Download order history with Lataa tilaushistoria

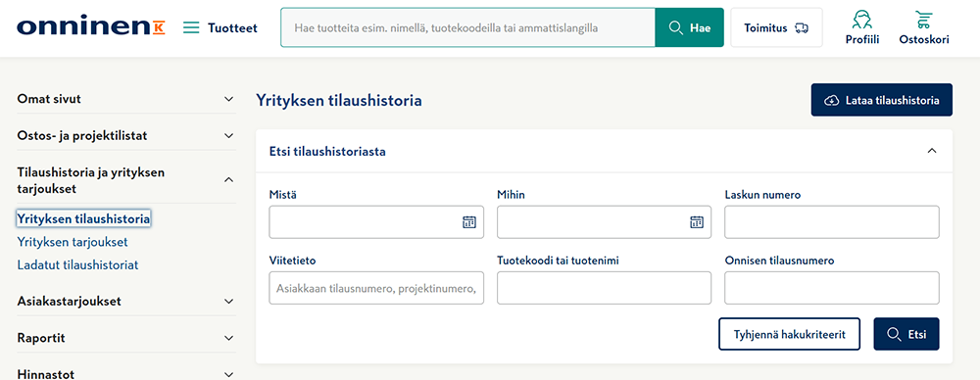pyautogui.click(x=881, y=100)
